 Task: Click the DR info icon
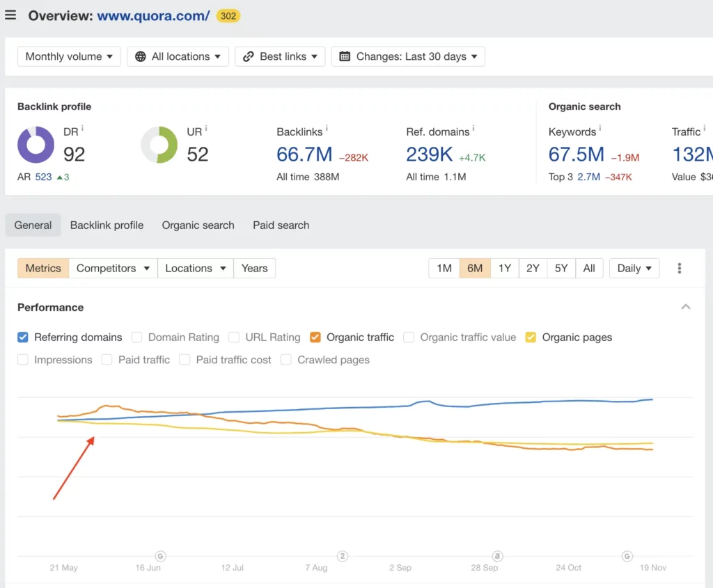(x=83, y=129)
